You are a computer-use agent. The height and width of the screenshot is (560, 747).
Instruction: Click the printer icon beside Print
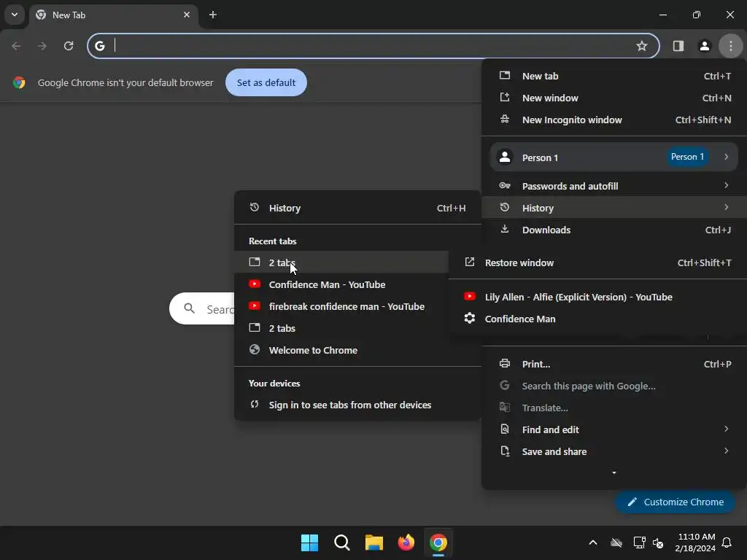[505, 363]
